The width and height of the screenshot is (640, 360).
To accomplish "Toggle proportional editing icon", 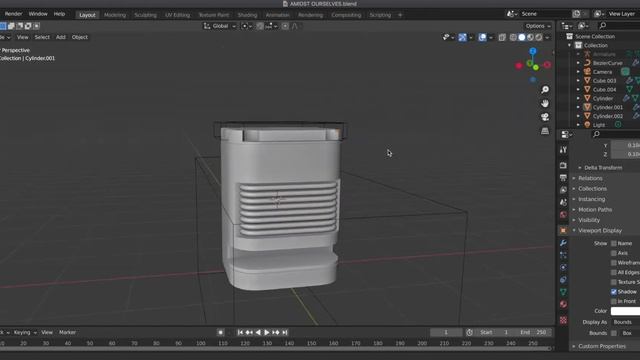I will point(285,26).
